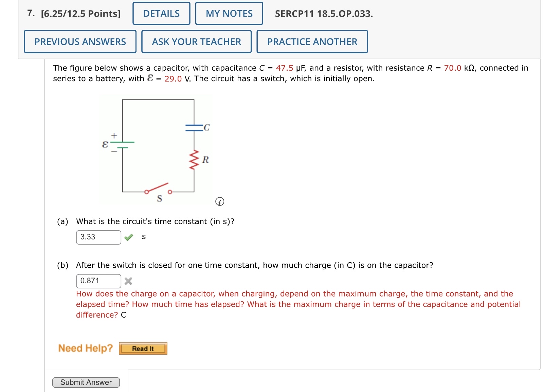Click ASK YOUR TEACHER

tap(196, 41)
